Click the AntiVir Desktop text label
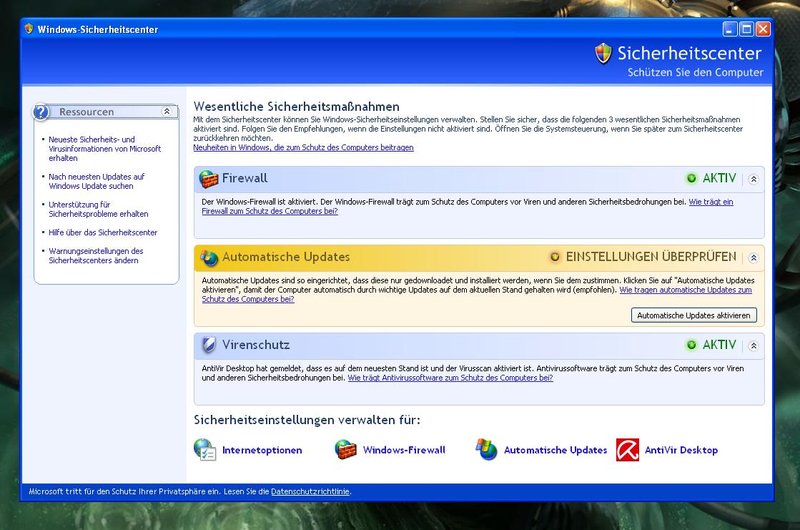The height and width of the screenshot is (530, 800). click(681, 450)
